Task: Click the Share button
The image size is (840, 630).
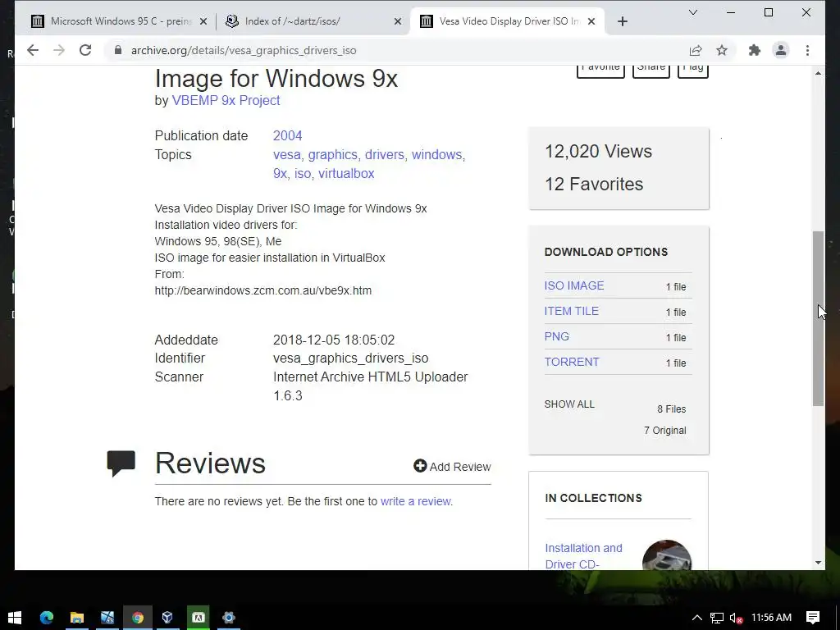Action: coord(651,71)
